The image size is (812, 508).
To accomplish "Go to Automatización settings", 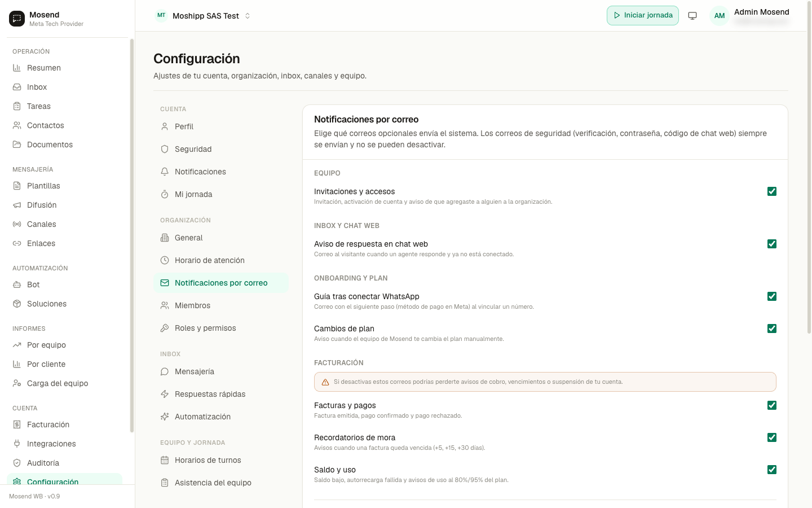I will tap(221, 417).
